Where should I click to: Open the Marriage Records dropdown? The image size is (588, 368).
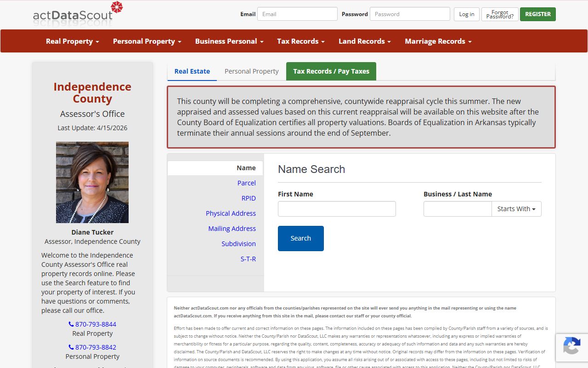pyautogui.click(x=438, y=41)
